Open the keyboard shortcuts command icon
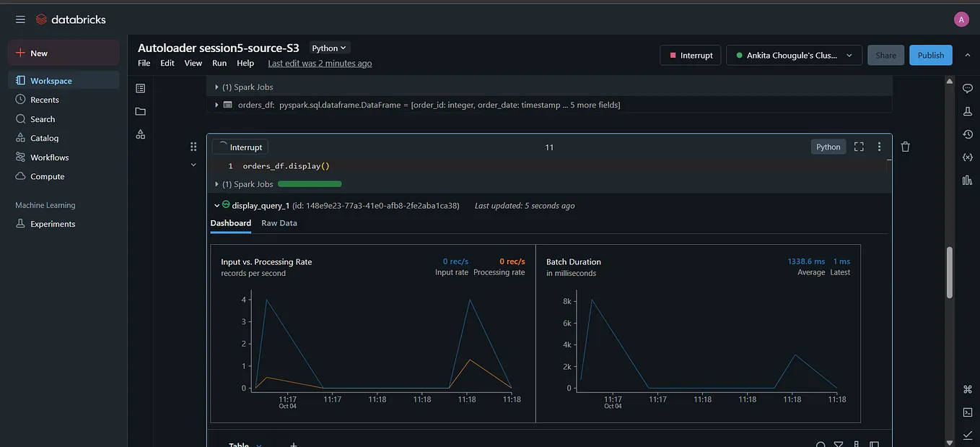This screenshot has width=980, height=447. [x=967, y=389]
